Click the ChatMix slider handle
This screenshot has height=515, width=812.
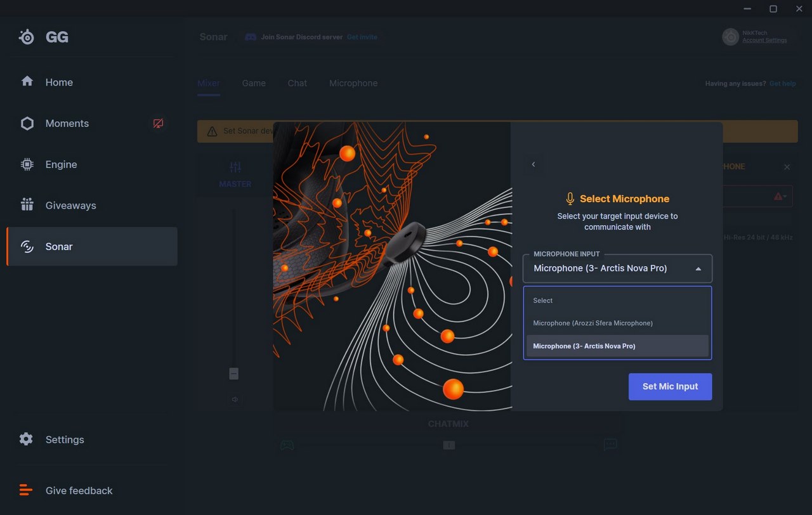[449, 445]
